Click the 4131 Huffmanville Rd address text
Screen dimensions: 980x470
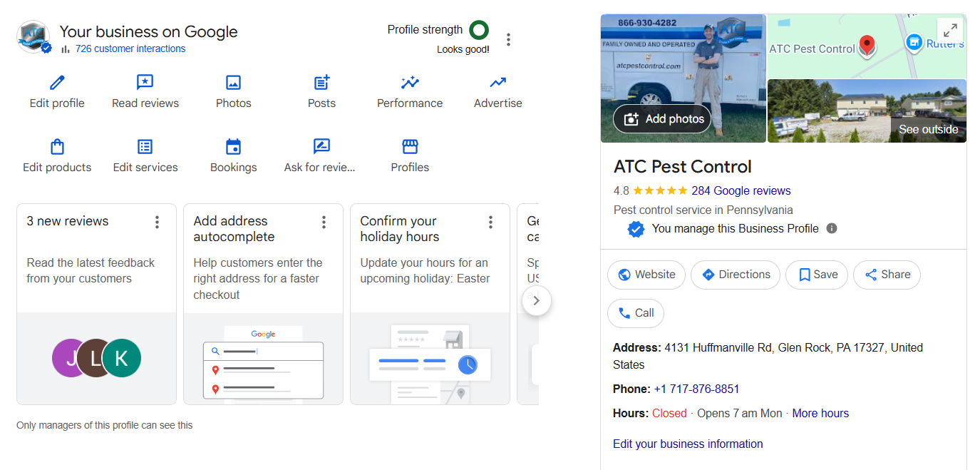pyautogui.click(x=768, y=356)
